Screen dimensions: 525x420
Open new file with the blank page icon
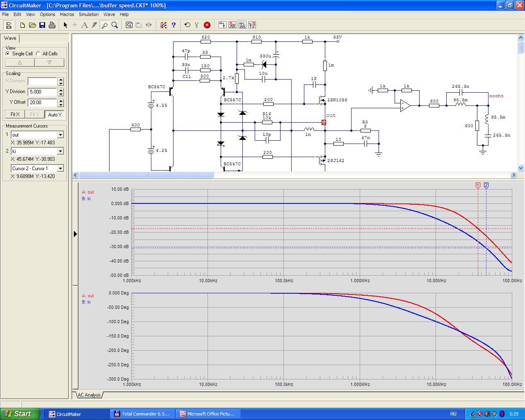click(x=23, y=25)
